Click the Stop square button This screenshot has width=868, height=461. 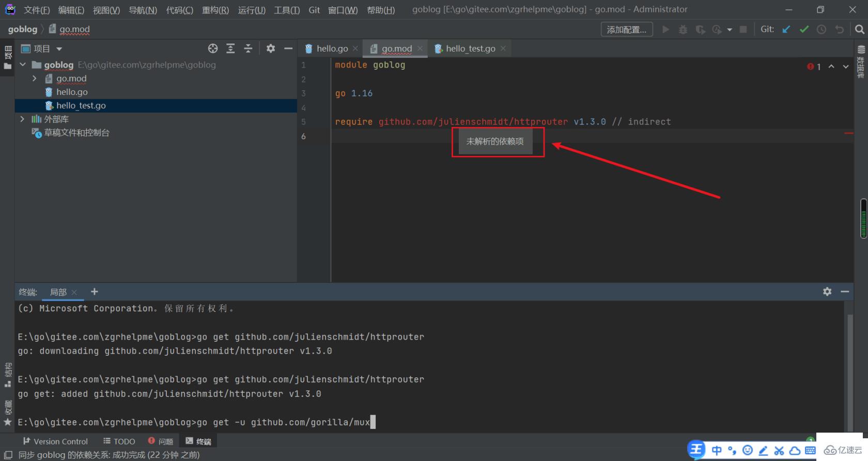pos(743,29)
